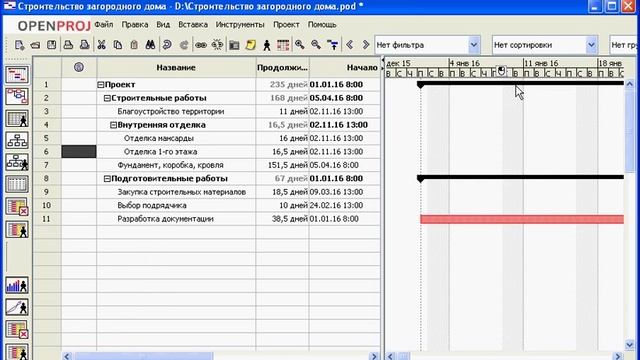Open the WBS chart view in sidebar
Viewport: 640px width, 360px height.
(x=17, y=140)
